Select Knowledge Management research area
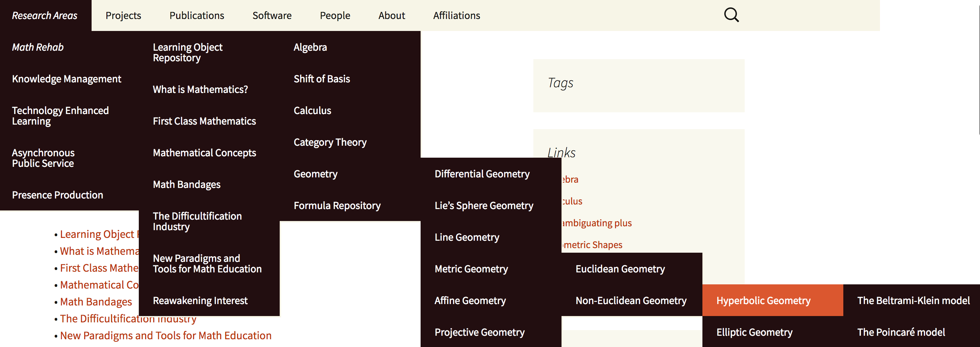Image resolution: width=980 pixels, height=347 pixels. (67, 79)
